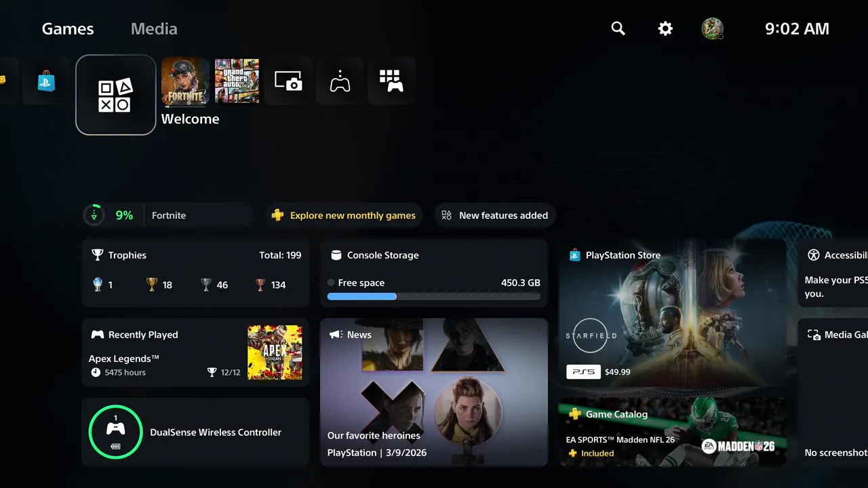Launch the Grand Theft Auto tile
Screen dimensions: 868x488
click(x=237, y=81)
